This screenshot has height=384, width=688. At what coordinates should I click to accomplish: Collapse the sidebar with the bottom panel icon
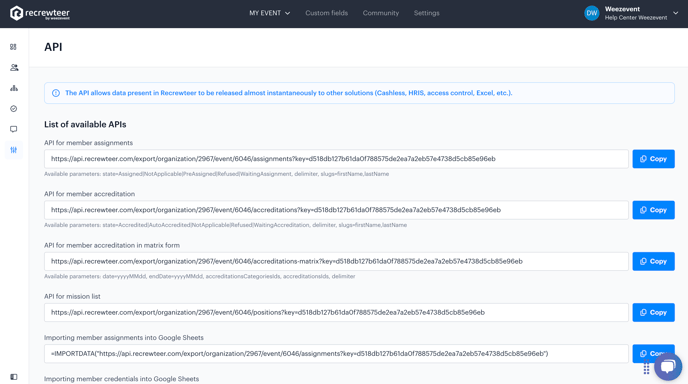tap(14, 377)
